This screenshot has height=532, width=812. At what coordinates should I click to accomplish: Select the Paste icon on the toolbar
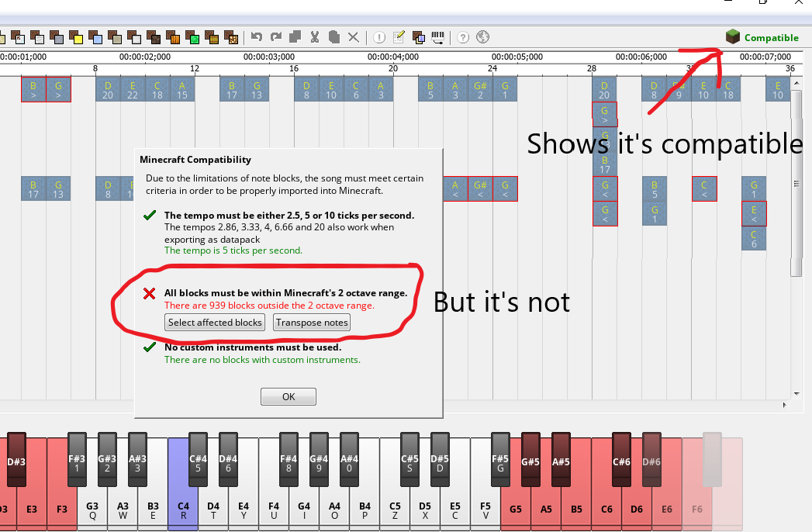click(334, 36)
